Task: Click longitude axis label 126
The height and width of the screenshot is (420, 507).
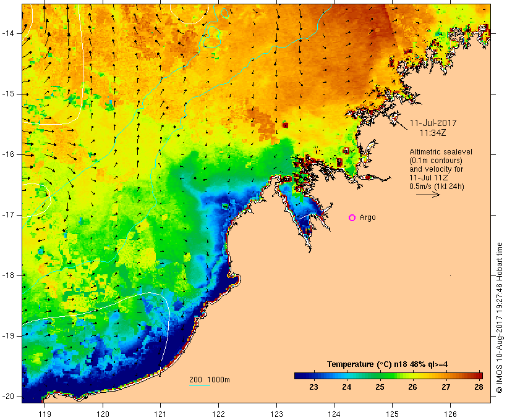Action: coord(450,414)
